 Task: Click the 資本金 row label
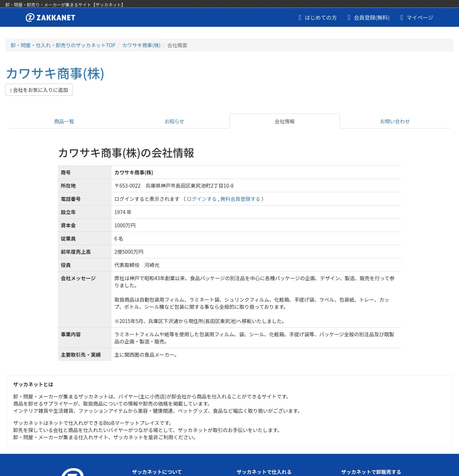click(68, 225)
